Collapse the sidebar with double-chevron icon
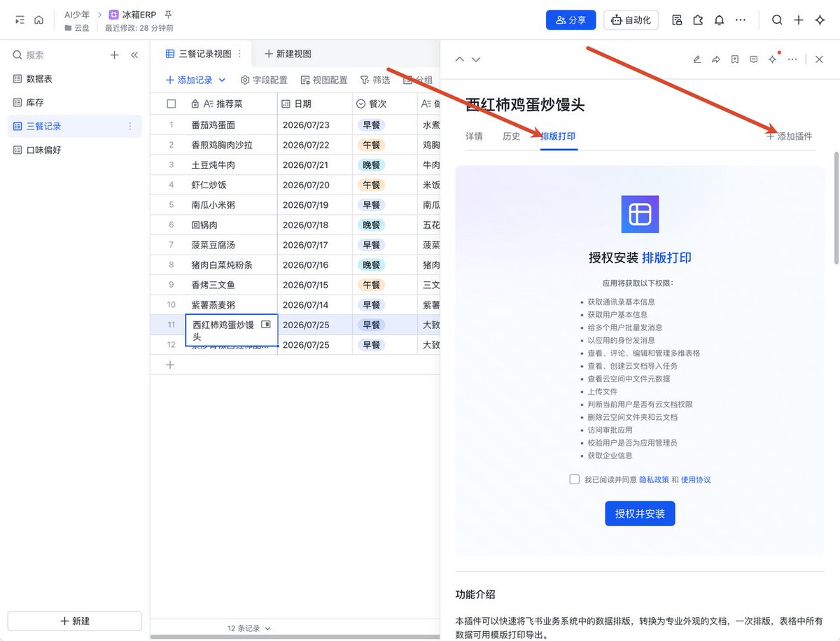Image resolution: width=840 pixels, height=641 pixels. point(134,55)
